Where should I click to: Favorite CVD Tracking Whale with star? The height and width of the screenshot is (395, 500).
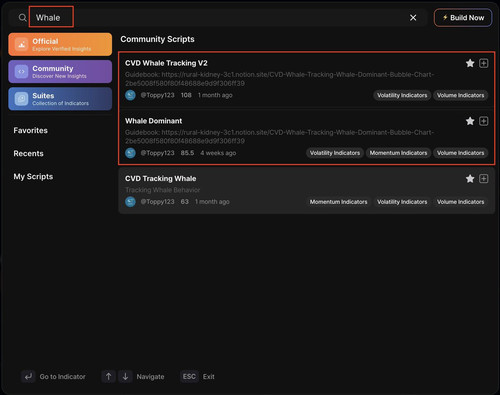470,179
